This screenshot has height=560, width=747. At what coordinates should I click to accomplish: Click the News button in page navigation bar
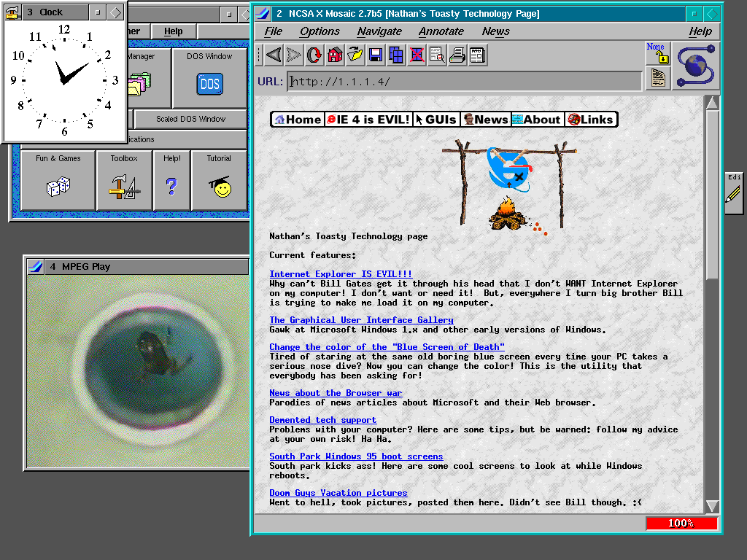click(486, 120)
